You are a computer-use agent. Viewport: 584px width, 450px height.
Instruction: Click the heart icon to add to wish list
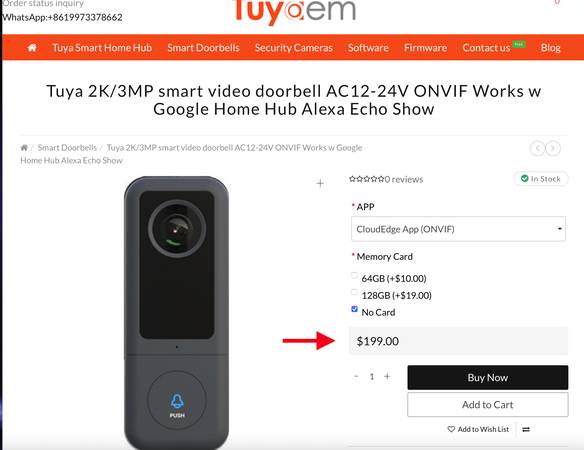[x=451, y=429]
